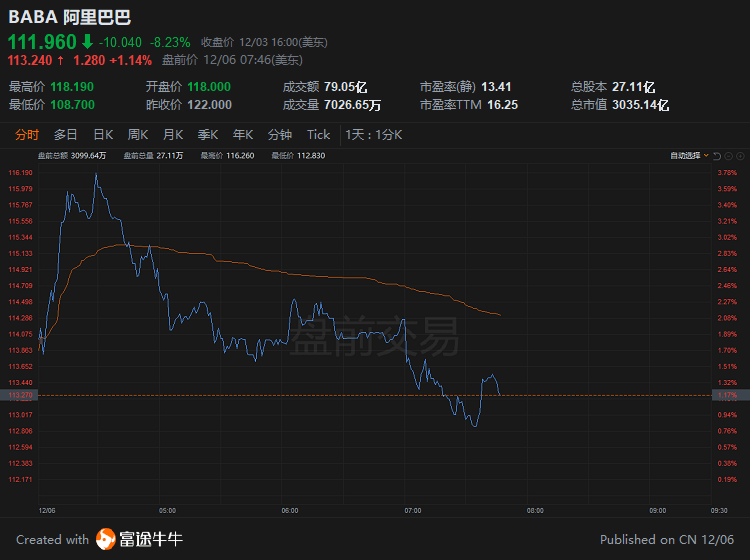Screen dimensions: 750x560
Task: Click the 盘前总额 3099.64万 label
Action: pos(72,155)
